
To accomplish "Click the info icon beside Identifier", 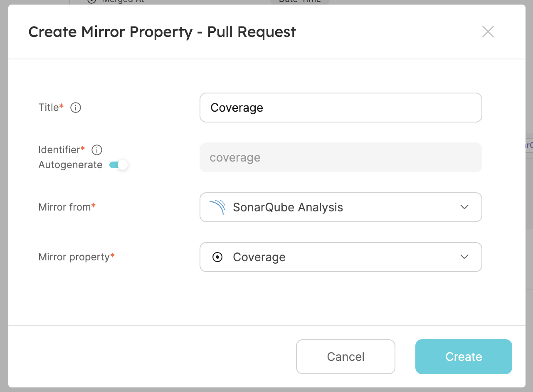I will (x=97, y=150).
